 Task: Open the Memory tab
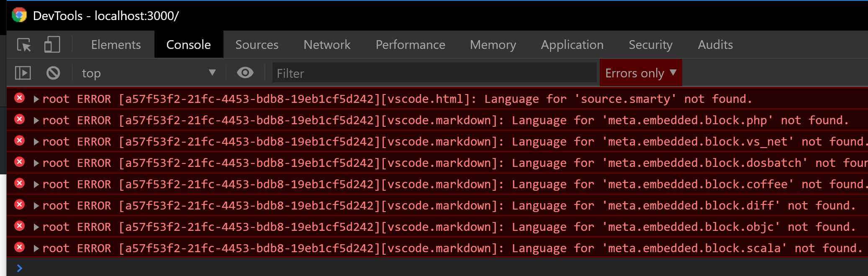[493, 45]
